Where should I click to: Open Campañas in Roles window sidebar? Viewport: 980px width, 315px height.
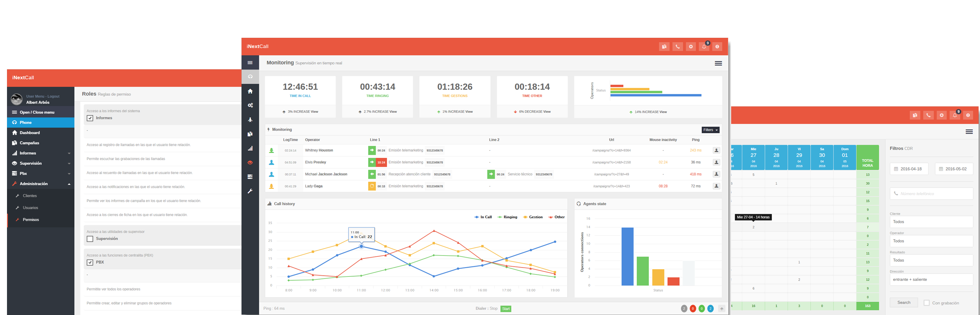pos(41,143)
